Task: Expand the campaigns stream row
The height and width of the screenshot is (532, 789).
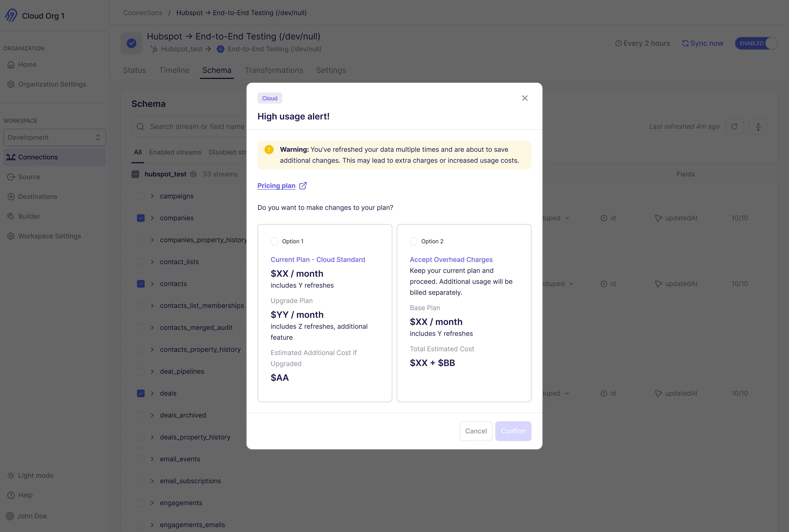Action: (152, 196)
